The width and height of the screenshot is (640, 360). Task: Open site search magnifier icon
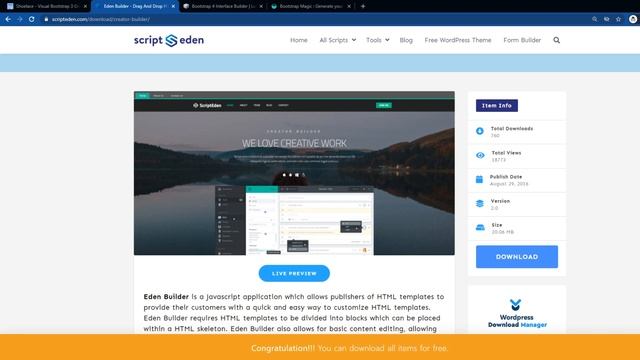coord(556,40)
